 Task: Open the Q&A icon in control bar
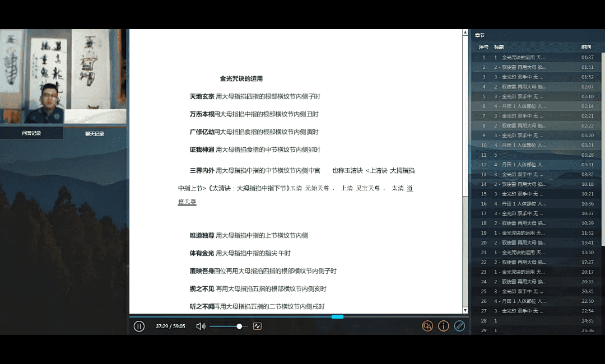click(427, 326)
